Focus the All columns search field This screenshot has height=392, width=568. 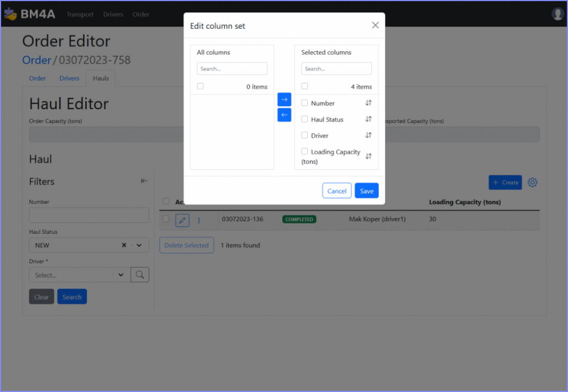tap(232, 68)
